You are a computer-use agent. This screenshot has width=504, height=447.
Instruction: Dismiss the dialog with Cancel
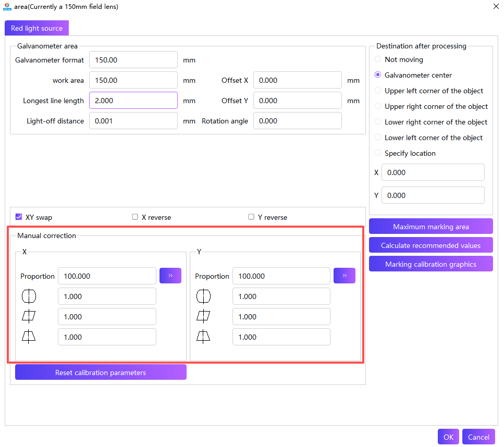coord(478,437)
